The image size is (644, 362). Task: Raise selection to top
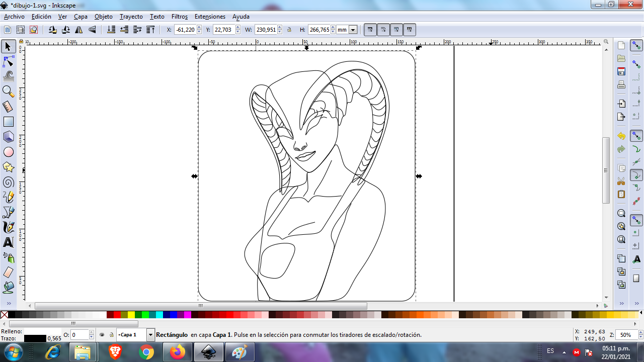150,30
